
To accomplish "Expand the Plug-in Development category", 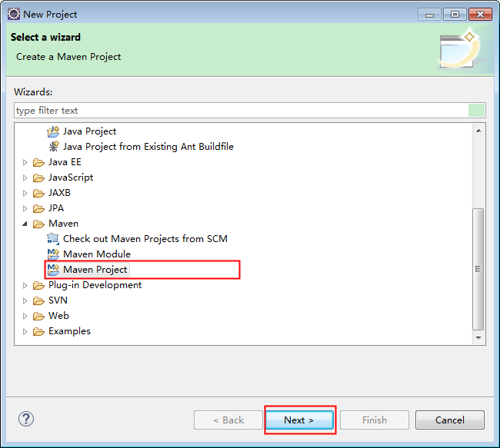I will pyautogui.click(x=25, y=286).
